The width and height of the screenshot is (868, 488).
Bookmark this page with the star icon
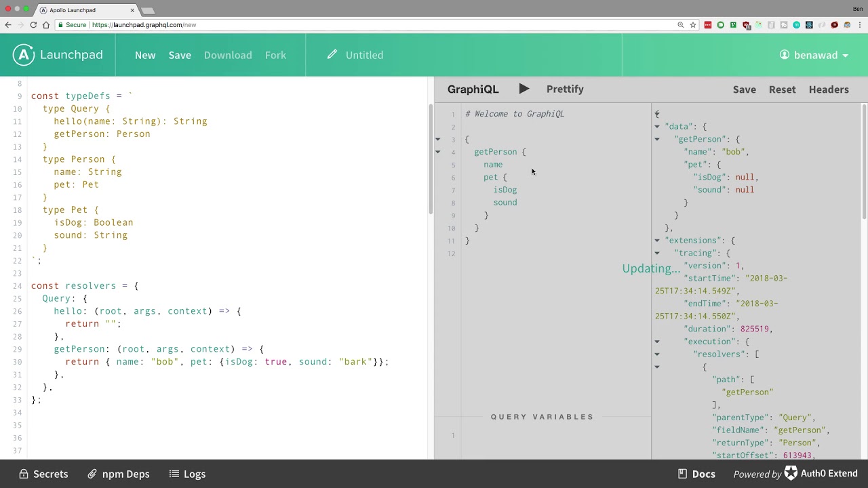tap(693, 25)
